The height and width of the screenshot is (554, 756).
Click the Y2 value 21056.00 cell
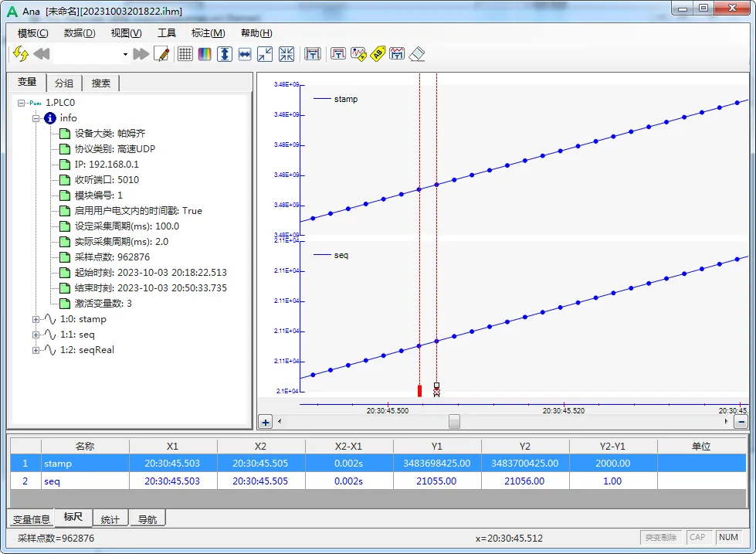(524, 481)
